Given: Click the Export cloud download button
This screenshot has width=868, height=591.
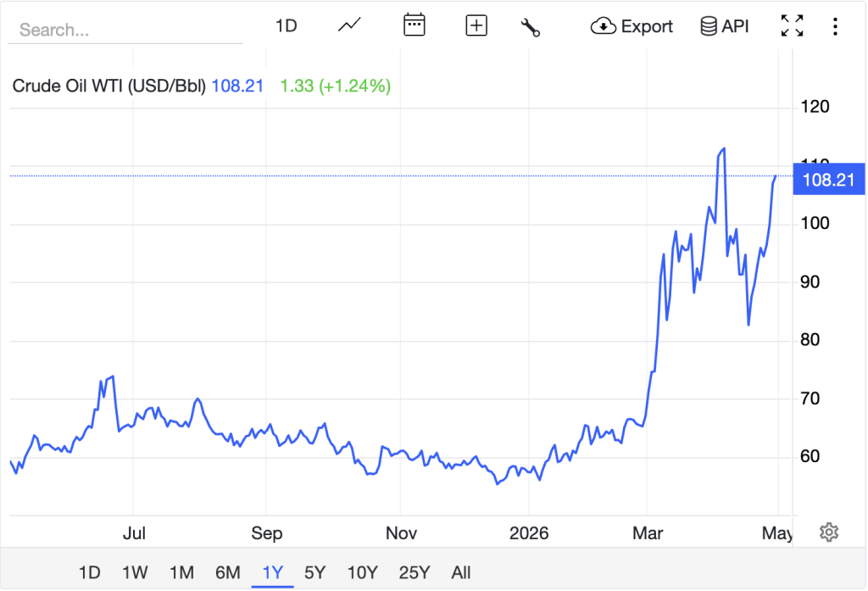Looking at the screenshot, I should tap(631, 26).
